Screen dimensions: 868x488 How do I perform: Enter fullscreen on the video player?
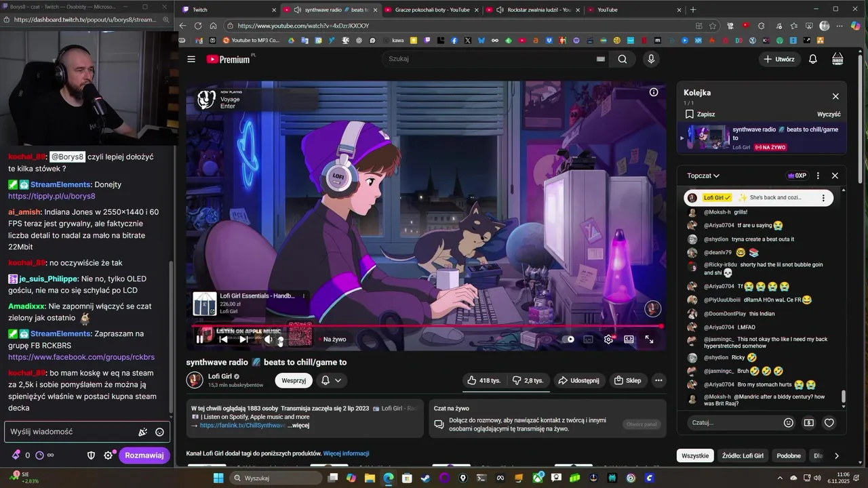tap(649, 340)
